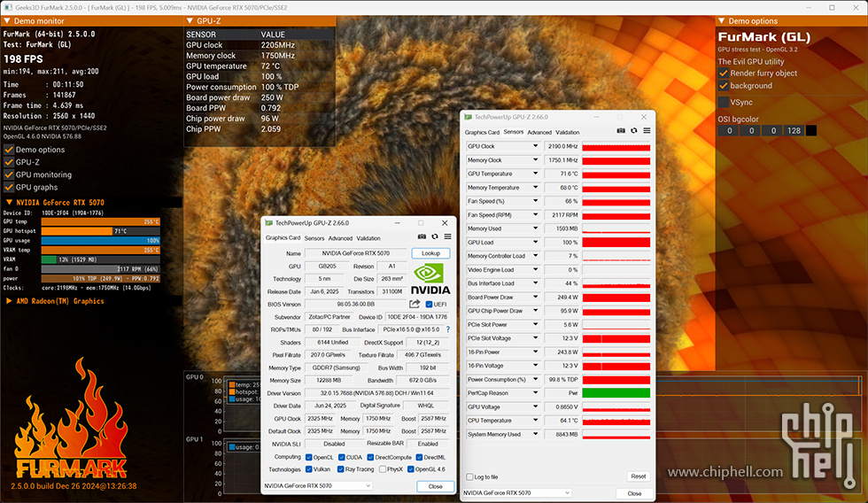The height and width of the screenshot is (503, 868).
Task: Click the camera icon beside the Lookup window's Validation tab
Action: point(422,236)
